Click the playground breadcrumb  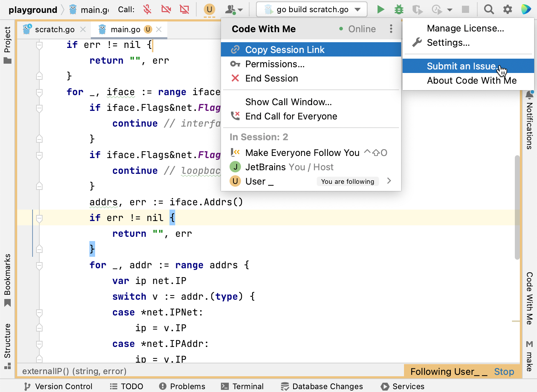click(x=33, y=10)
